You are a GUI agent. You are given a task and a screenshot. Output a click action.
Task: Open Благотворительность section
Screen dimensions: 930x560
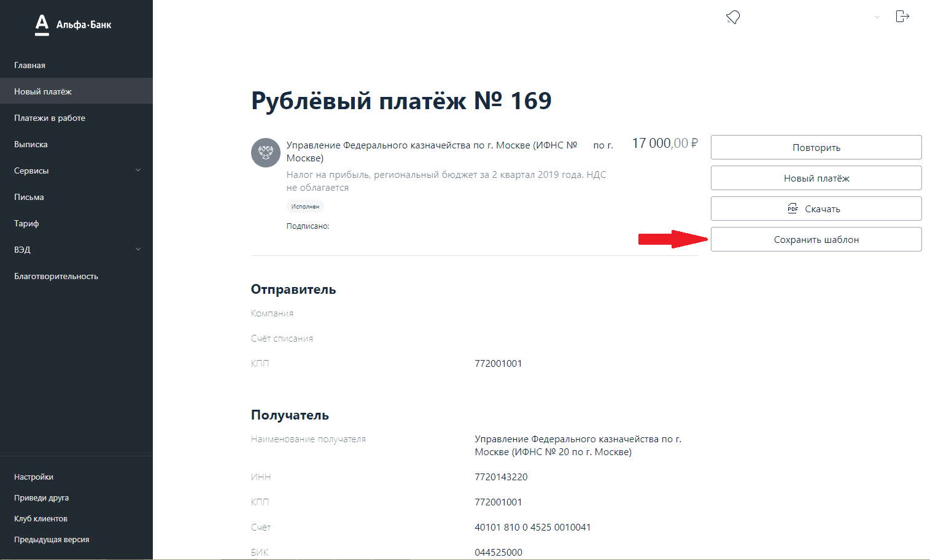[76, 276]
